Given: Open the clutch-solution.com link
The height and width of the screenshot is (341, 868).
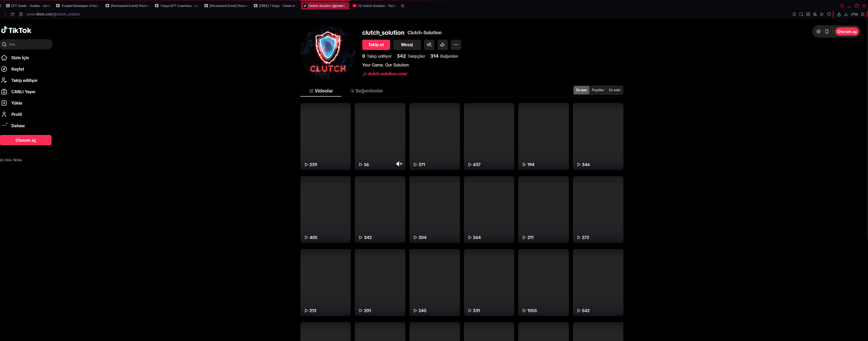Looking at the screenshot, I should 385,74.
